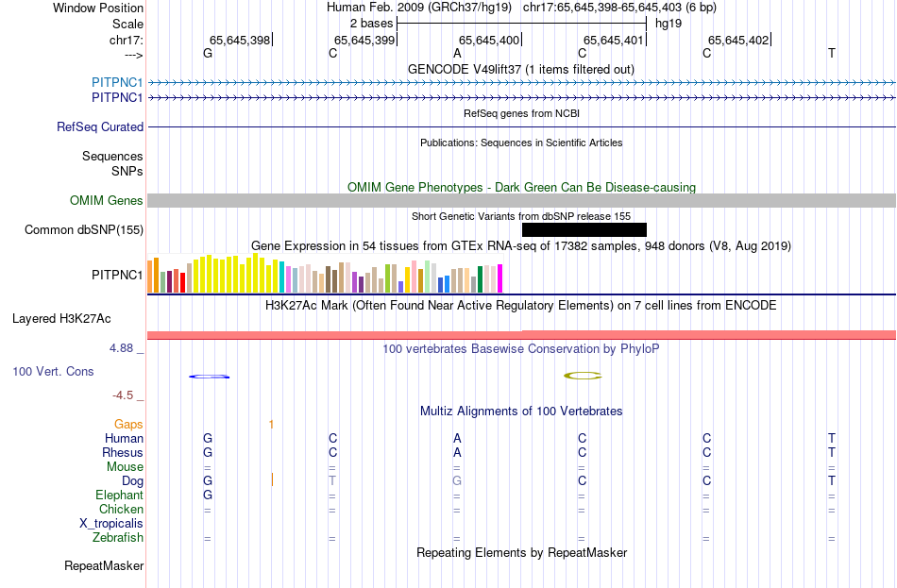Click Repeating Elements by RepeatMasker title
The image size is (897, 588).
point(522,552)
